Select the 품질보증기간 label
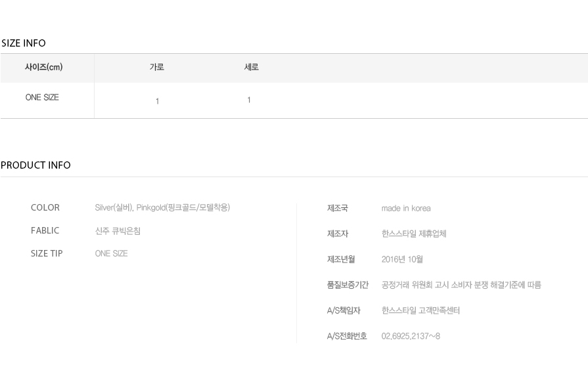This screenshot has width=588, height=374. (x=348, y=285)
